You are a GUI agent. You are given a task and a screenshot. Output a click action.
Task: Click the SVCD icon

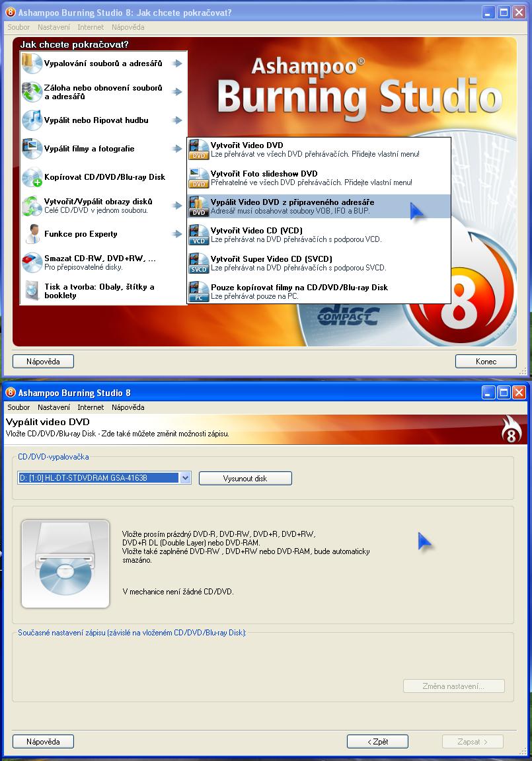coord(198,263)
